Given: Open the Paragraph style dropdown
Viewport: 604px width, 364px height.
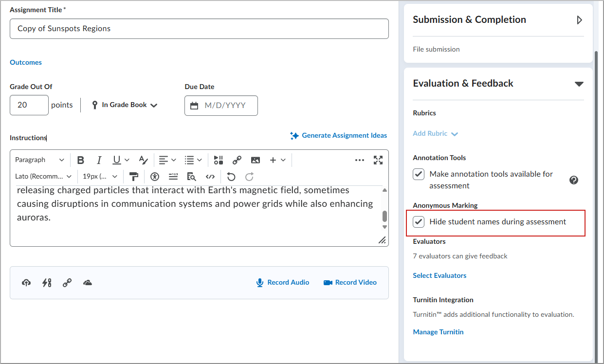Looking at the screenshot, I should [x=40, y=160].
